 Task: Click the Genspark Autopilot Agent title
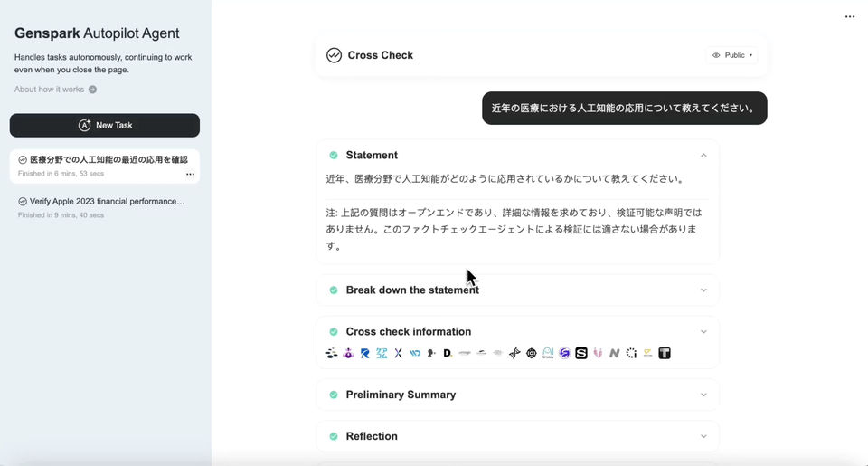coord(97,33)
